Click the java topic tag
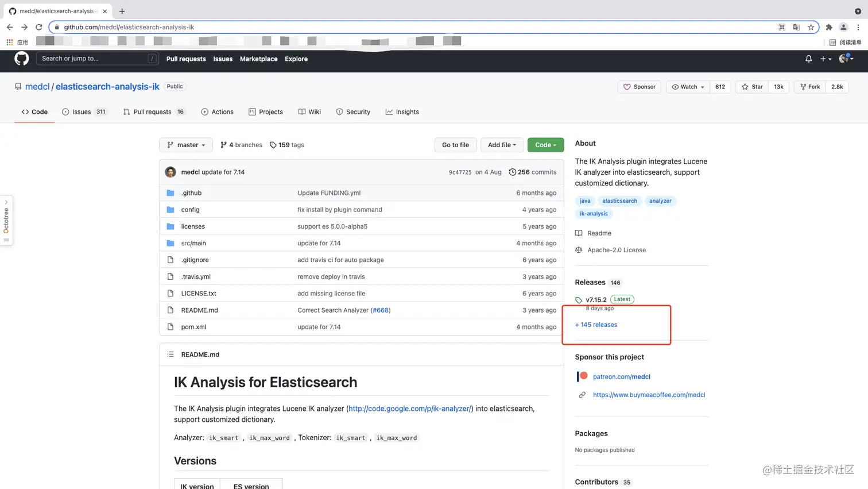Screen dimensions: 868x489 tap(585, 201)
